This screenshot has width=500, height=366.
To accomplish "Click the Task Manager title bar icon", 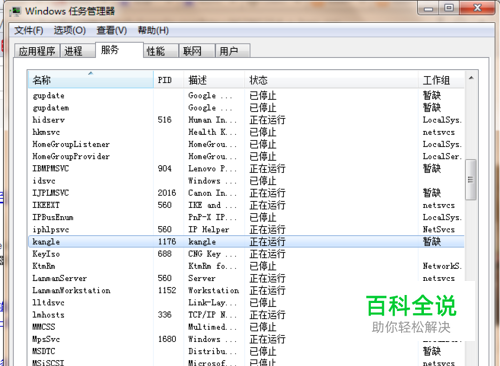I will point(15,11).
